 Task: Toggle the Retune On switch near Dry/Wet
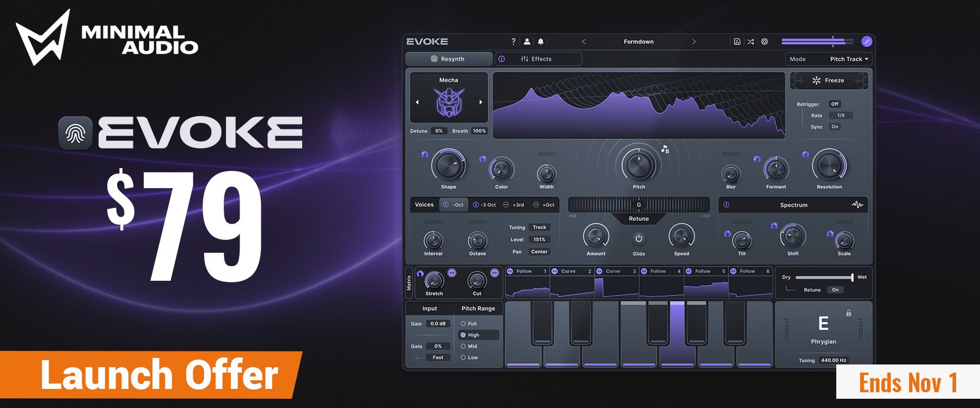[x=835, y=290]
